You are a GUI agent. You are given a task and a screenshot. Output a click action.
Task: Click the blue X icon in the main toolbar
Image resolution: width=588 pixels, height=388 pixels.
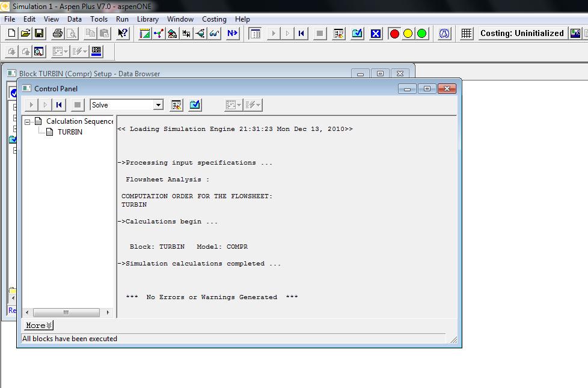(x=376, y=33)
